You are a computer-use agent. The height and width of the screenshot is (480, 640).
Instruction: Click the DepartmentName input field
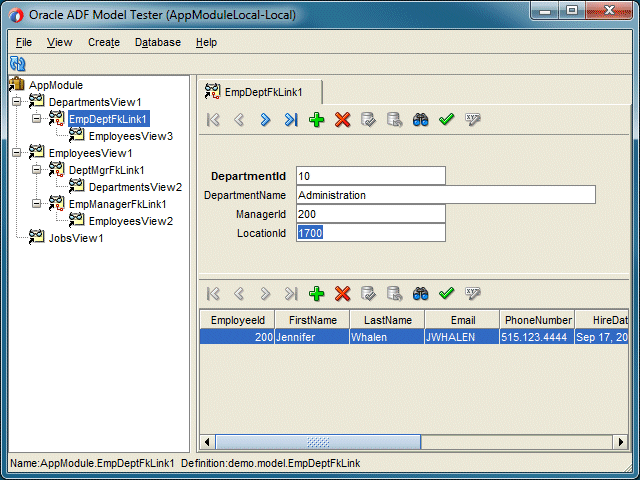(446, 195)
